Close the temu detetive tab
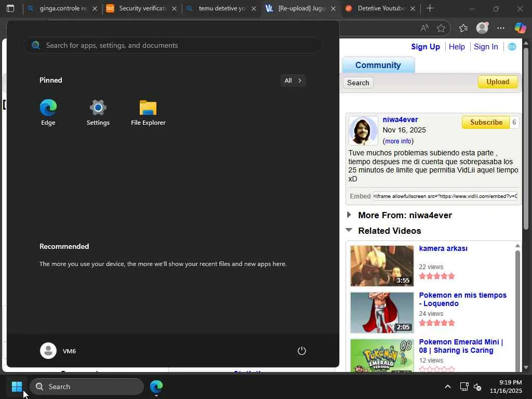The width and height of the screenshot is (532, 399). (254, 8)
